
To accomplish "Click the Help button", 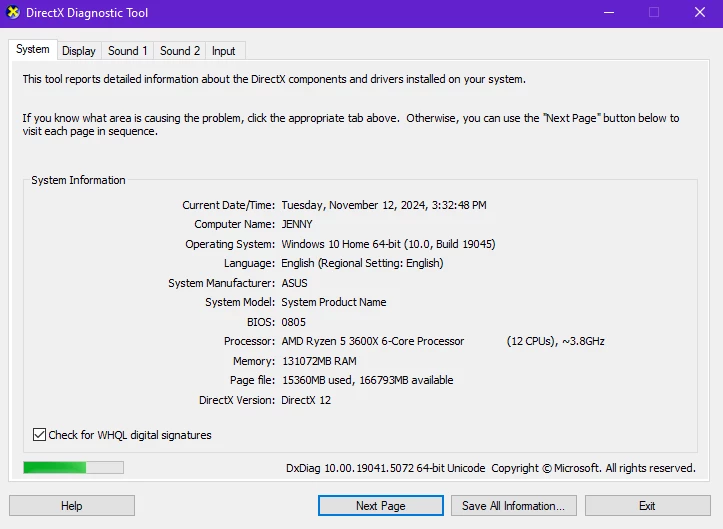I will 72,506.
